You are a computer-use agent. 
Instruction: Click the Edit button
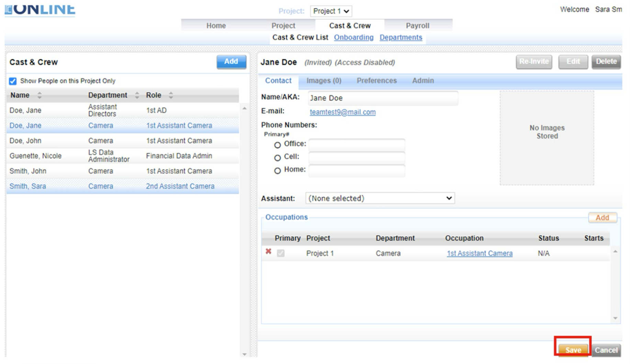pyautogui.click(x=573, y=62)
